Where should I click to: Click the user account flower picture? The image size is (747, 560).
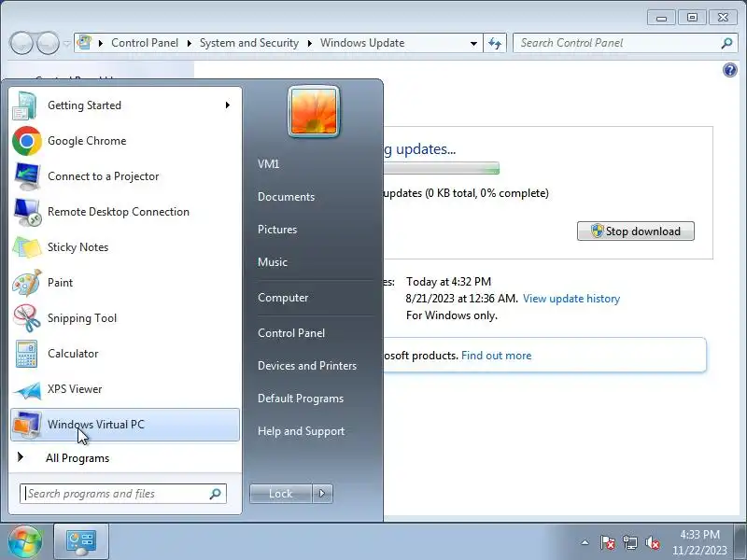[x=314, y=111]
